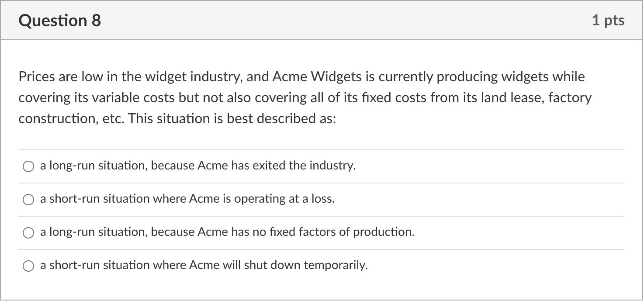Click the '1 pts' score label
Image resolution: width=644 pixels, height=304 pixels.
608,21
